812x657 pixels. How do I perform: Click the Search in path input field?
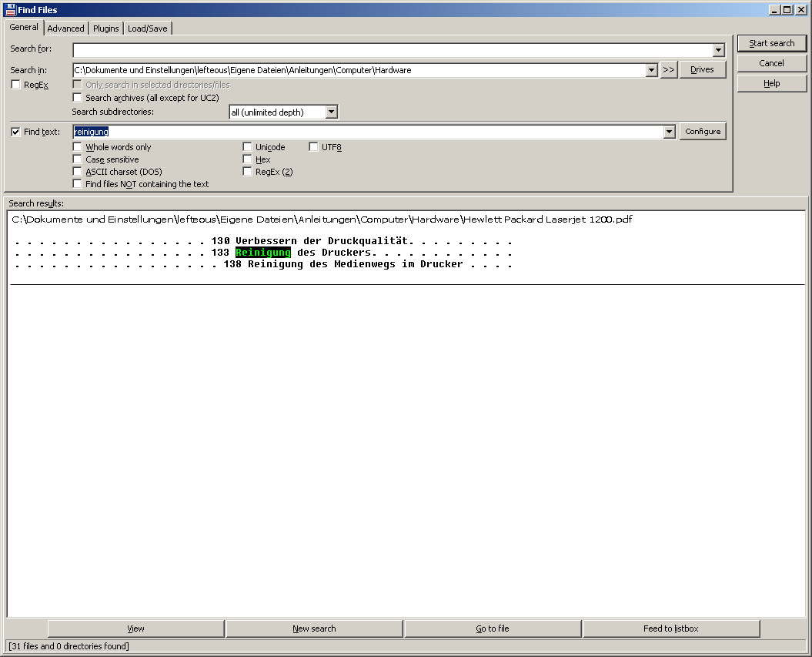click(359, 70)
